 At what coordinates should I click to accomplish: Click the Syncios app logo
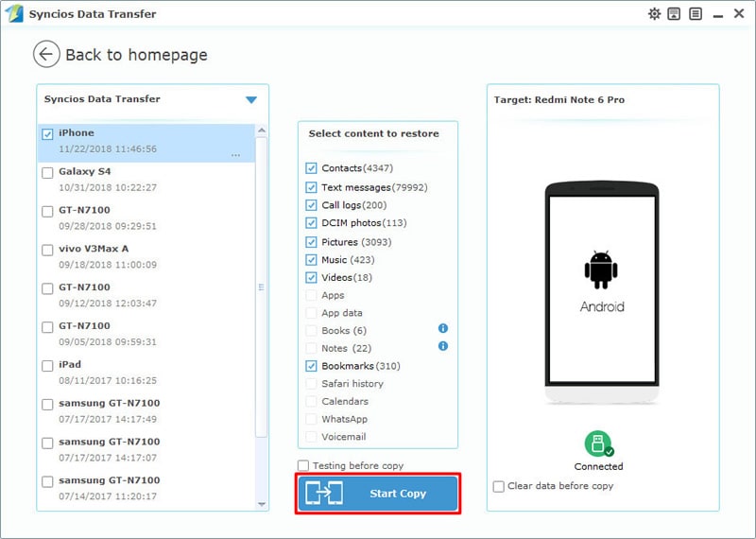(14, 13)
